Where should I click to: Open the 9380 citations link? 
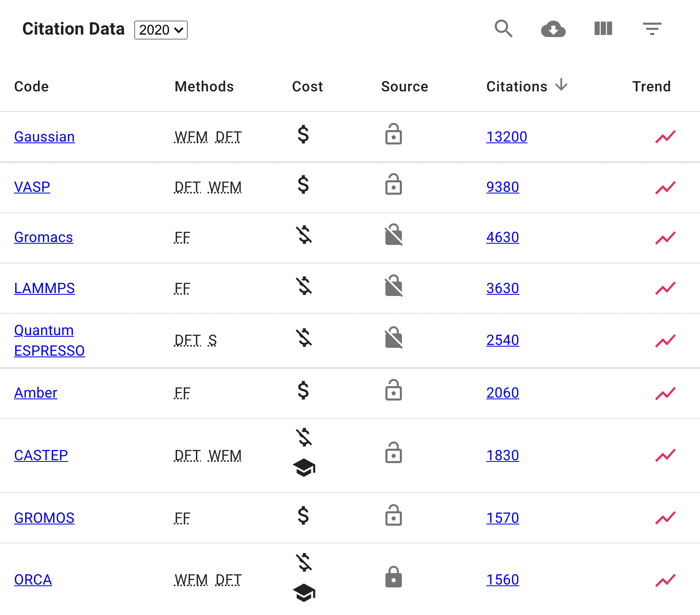pos(503,187)
